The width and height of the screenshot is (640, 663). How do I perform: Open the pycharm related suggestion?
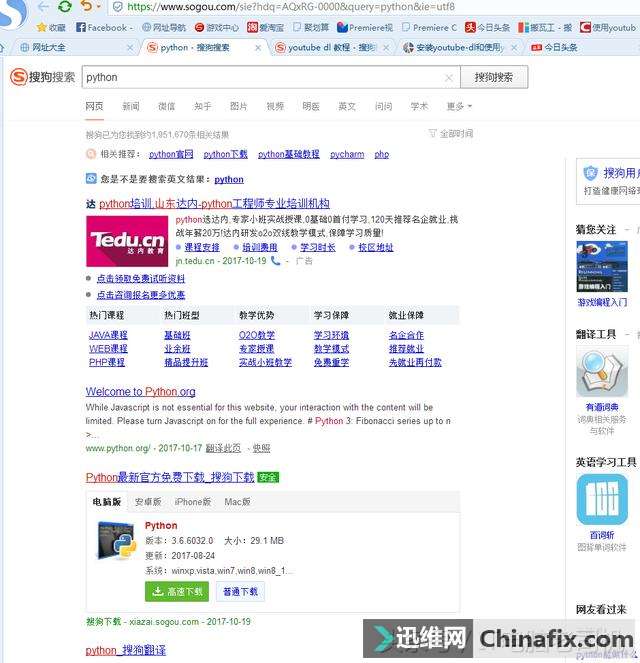click(347, 154)
